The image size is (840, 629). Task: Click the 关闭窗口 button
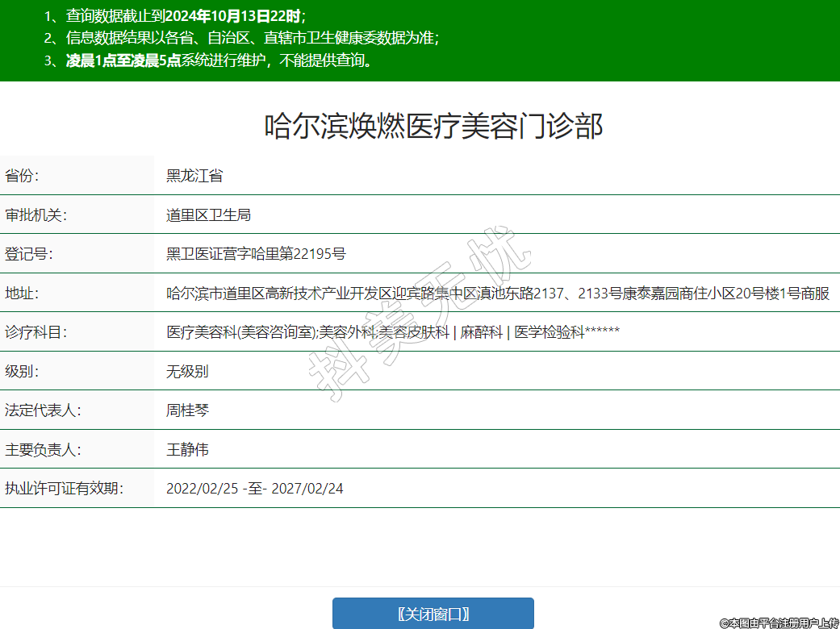pos(433,614)
